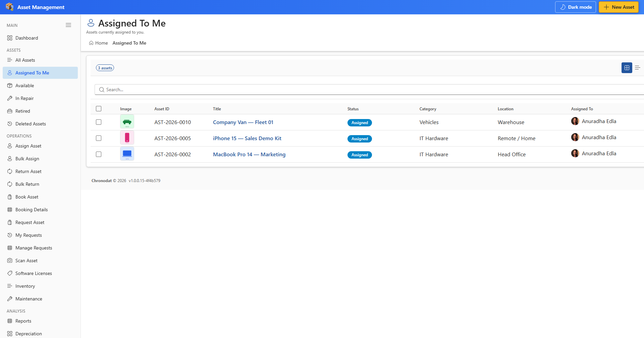
Task: Click the In Repair wrench icon
Action: coord(10,98)
